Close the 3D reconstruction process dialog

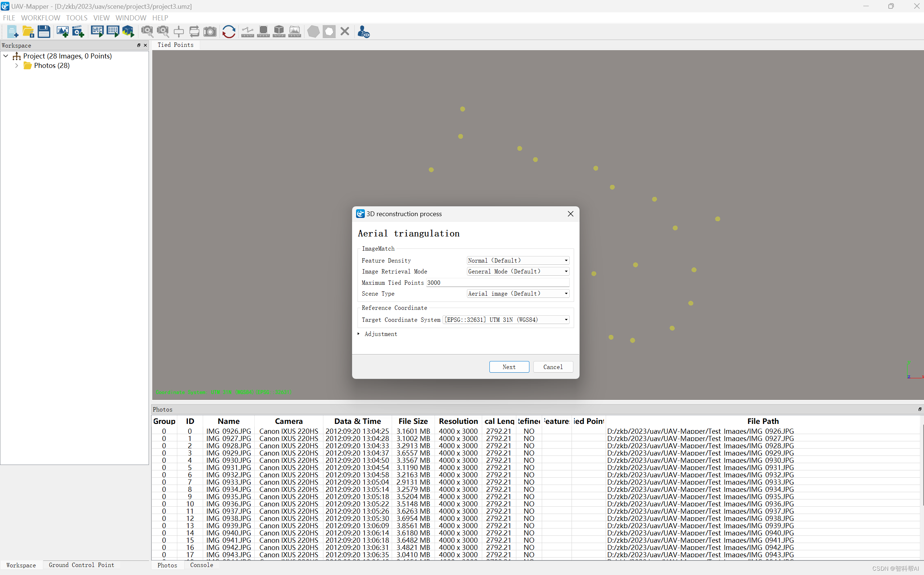tap(570, 214)
